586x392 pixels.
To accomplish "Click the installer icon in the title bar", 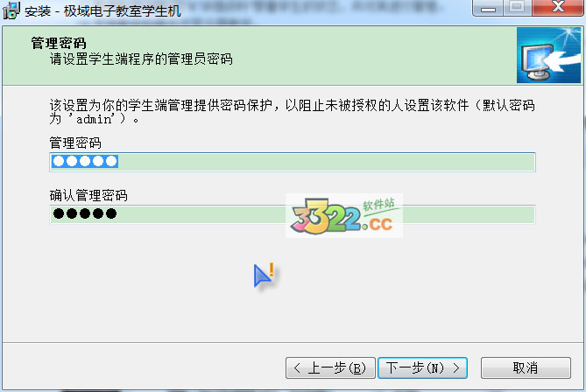I will (11, 10).
